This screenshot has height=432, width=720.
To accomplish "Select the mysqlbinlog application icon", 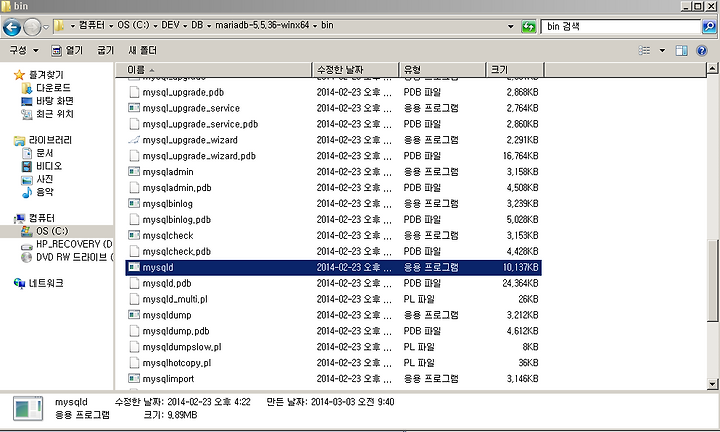I will tap(134, 203).
